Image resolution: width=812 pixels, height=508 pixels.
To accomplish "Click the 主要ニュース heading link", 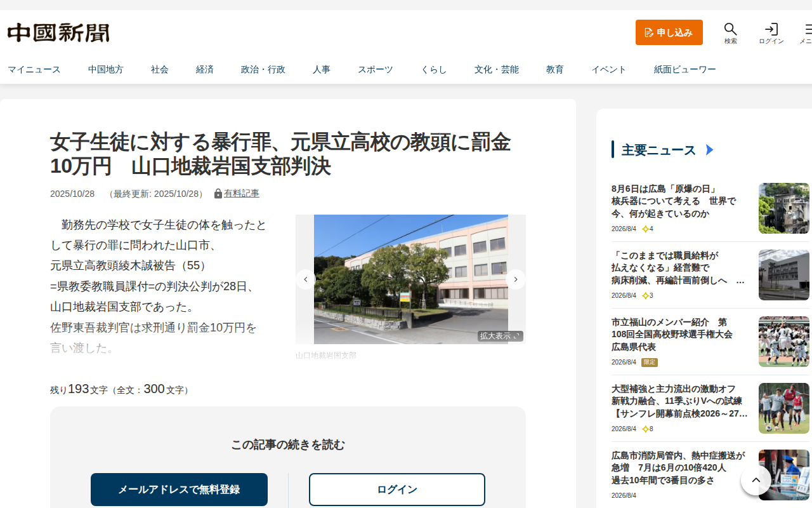I will [x=658, y=150].
